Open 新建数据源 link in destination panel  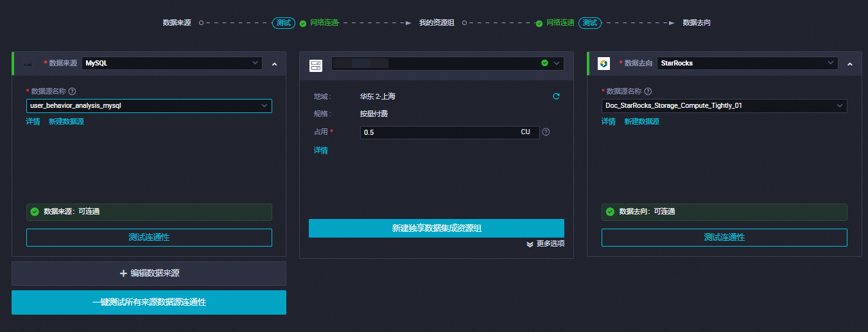coord(641,121)
